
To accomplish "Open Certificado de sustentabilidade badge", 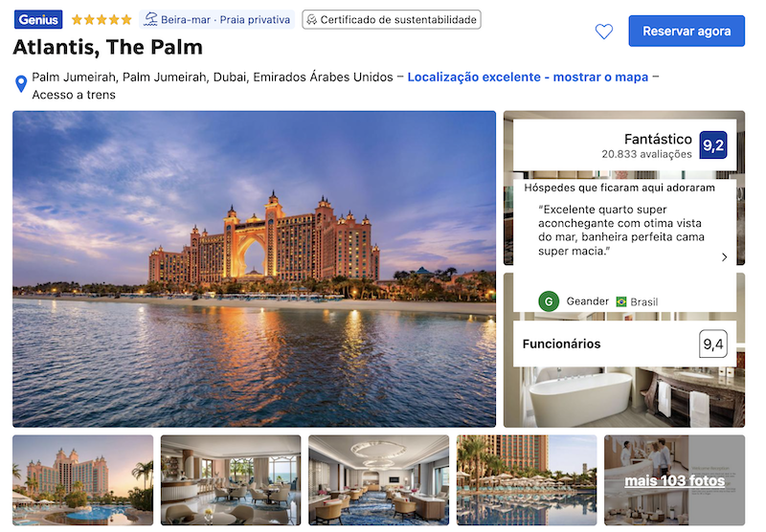I will tap(392, 19).
